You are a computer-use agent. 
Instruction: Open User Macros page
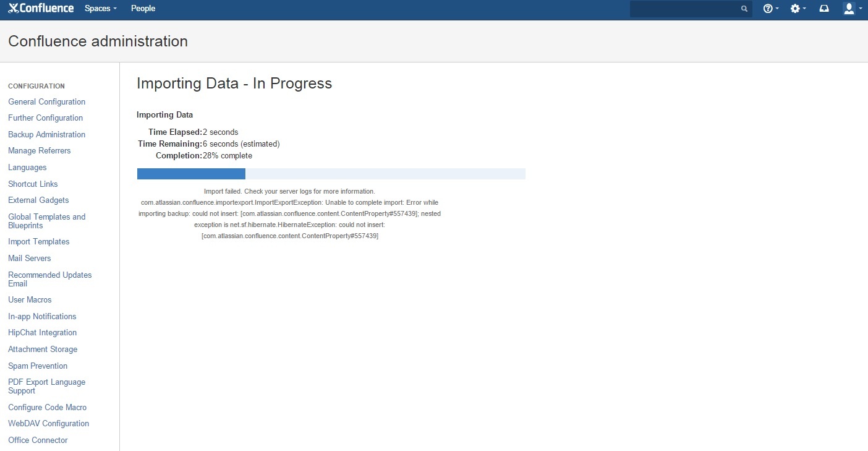pos(30,299)
